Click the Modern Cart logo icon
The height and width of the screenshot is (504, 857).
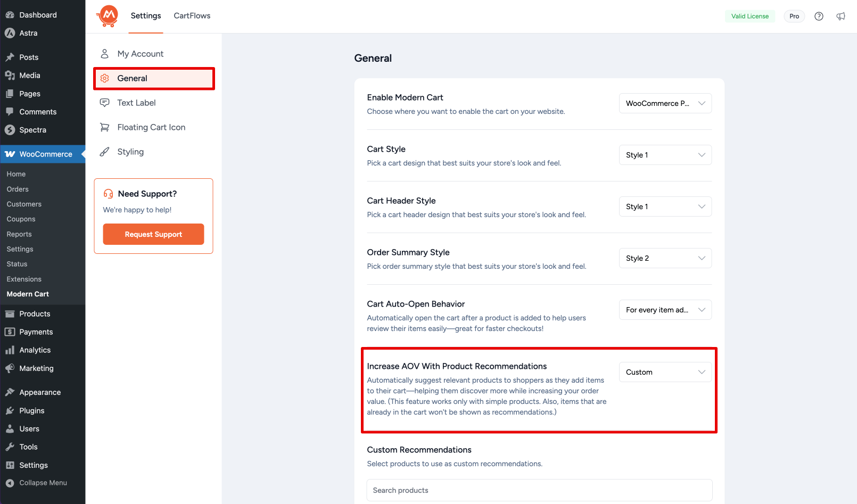(108, 16)
